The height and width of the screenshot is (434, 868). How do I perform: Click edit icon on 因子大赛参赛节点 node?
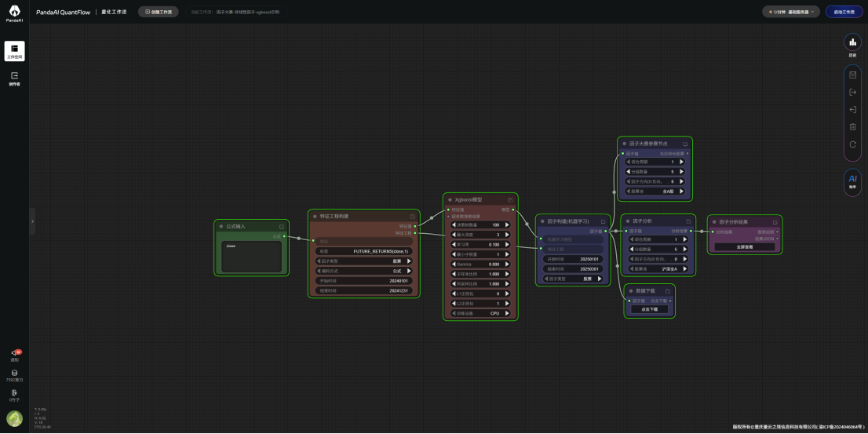[x=685, y=144]
